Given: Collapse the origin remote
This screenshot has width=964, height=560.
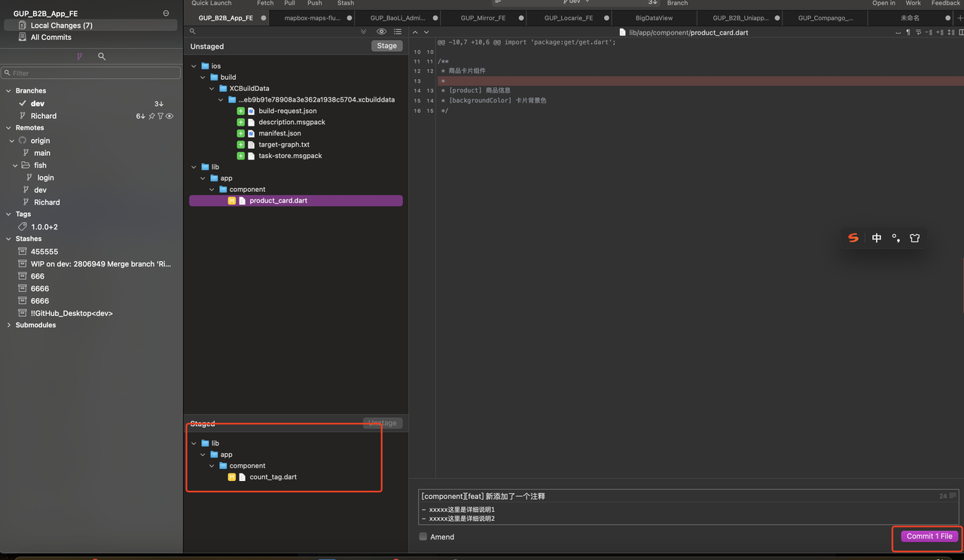Looking at the screenshot, I should 12,141.
